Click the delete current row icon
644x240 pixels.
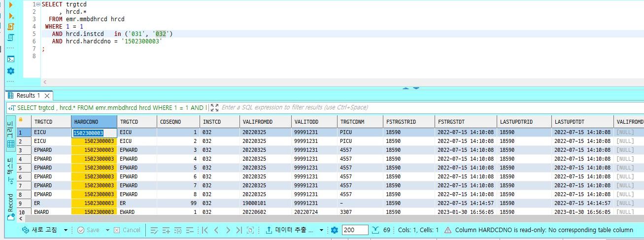click(x=190, y=230)
